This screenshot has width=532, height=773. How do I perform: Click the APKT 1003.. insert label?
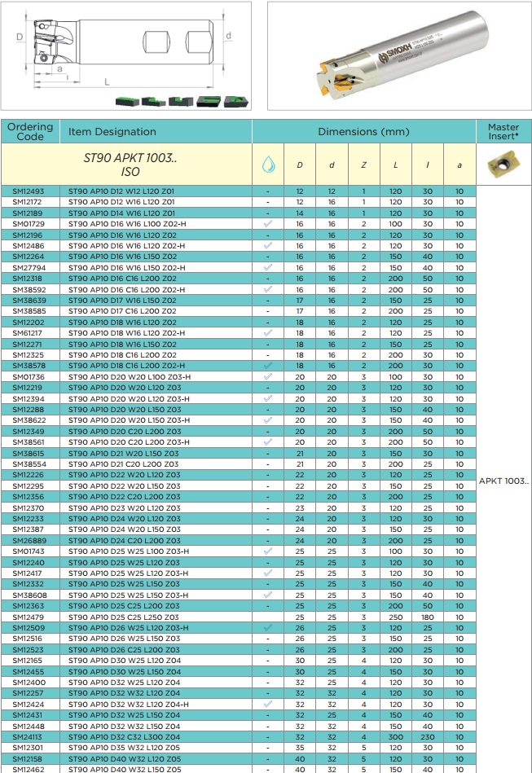coord(503,481)
